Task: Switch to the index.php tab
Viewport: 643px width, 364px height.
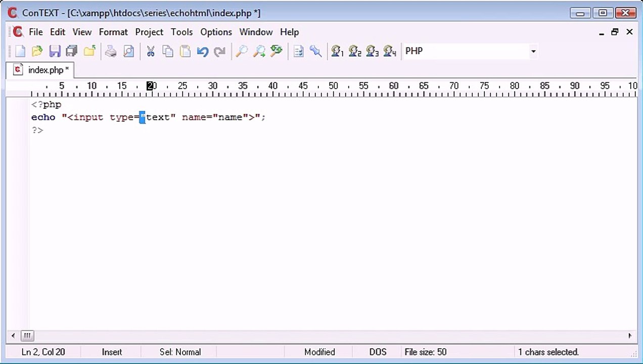Action: [x=41, y=70]
